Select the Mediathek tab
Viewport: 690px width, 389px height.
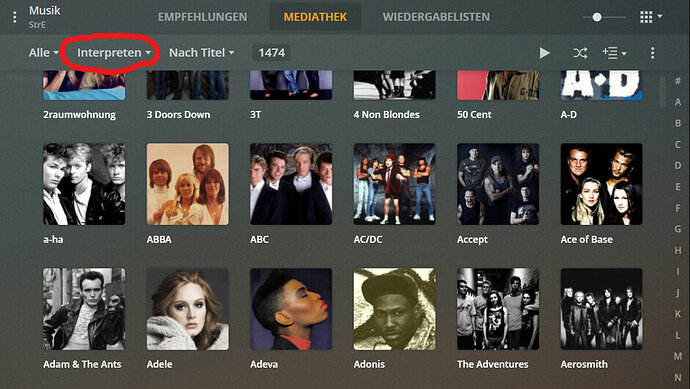[x=315, y=17]
